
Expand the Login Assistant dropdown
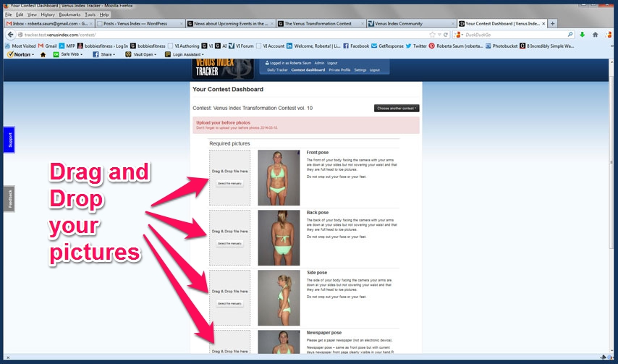(x=185, y=54)
